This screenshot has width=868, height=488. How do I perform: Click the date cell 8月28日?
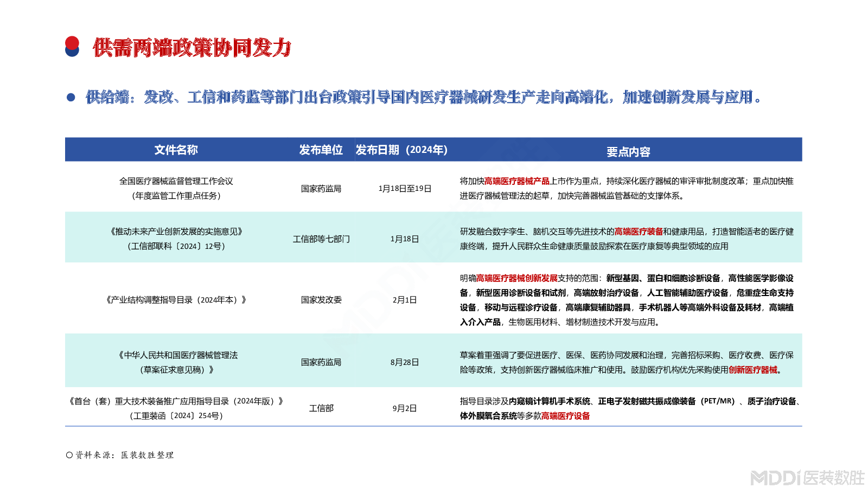tap(405, 362)
